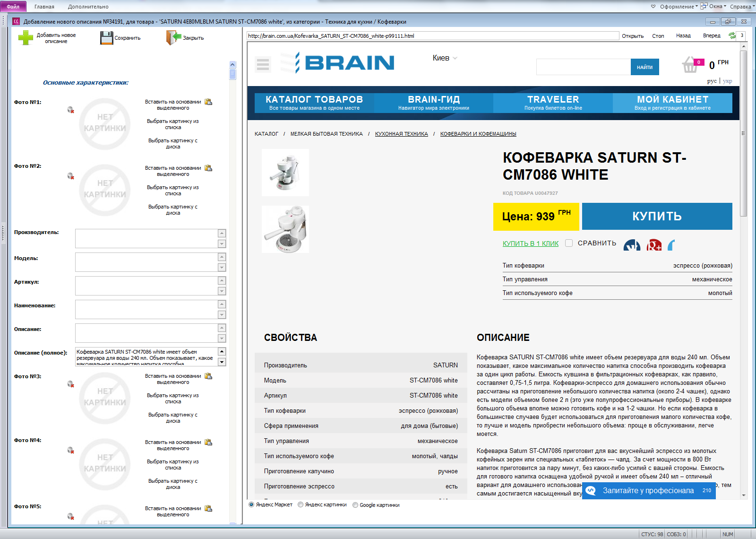Click the first coffee maker thumbnail
756x539 pixels.
point(285,173)
